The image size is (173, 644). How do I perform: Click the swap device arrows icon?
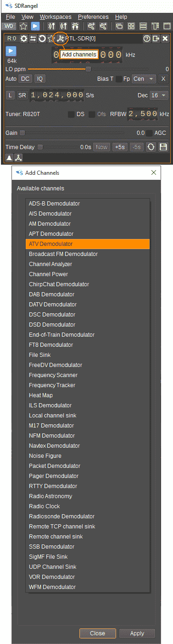pyautogui.click(x=33, y=39)
